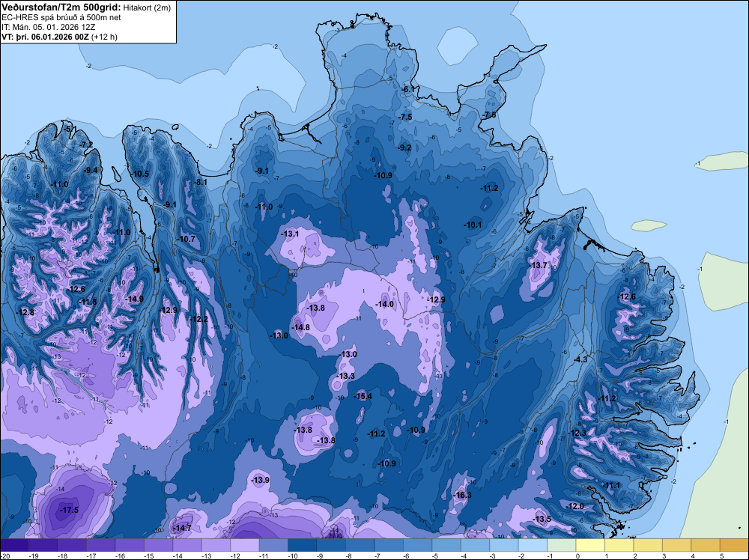The width and height of the screenshot is (749, 560).
Task: Pick the -14.9 temperature reading
Action: [x=134, y=299]
